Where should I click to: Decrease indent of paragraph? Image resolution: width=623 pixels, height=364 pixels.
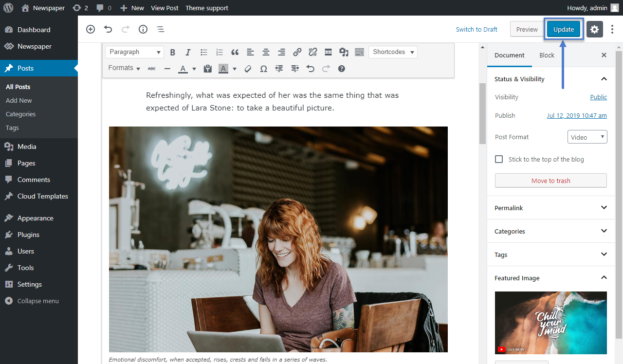click(279, 69)
